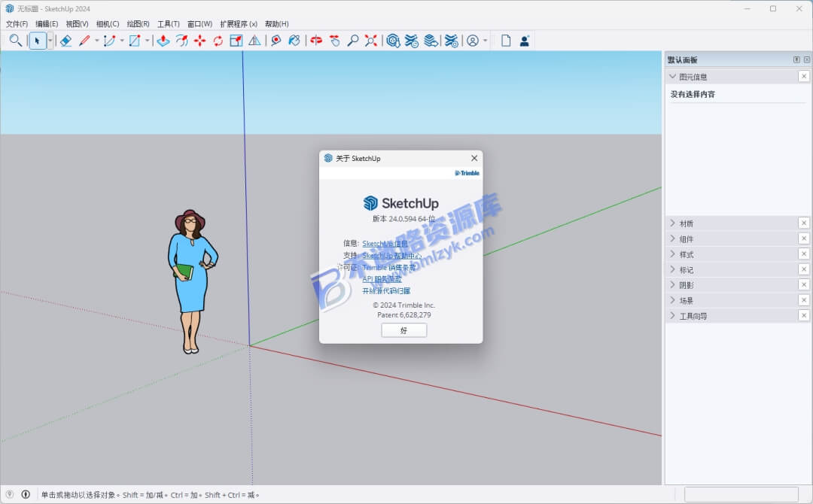813x504 pixels.
Task: Expand the 场景 panel
Action: [x=672, y=300]
